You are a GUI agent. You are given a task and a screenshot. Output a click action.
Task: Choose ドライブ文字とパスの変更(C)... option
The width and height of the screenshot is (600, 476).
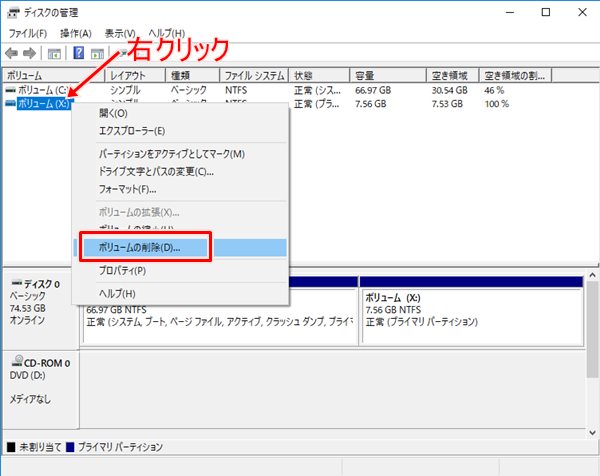[x=156, y=171]
